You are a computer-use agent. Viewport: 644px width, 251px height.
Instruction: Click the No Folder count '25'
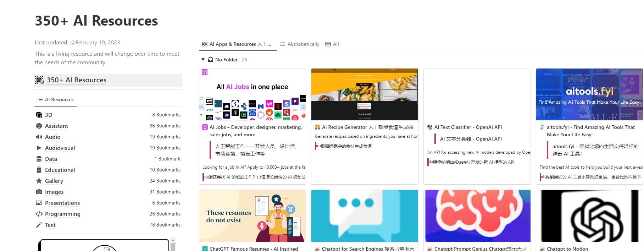pos(245,60)
